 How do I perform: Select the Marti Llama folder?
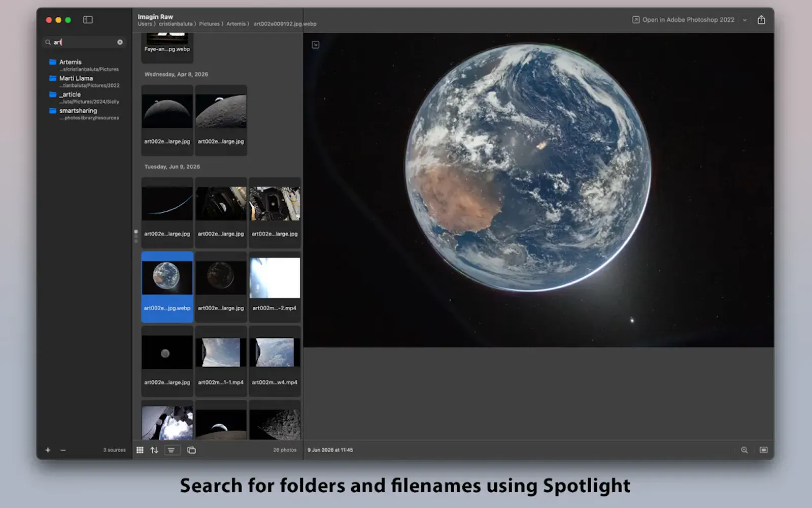pos(84,81)
